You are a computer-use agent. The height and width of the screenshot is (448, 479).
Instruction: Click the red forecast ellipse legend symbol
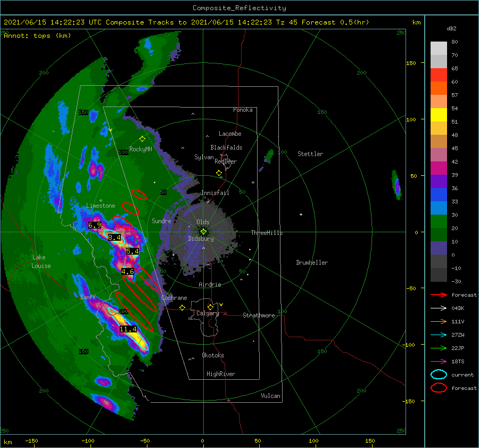(x=439, y=388)
